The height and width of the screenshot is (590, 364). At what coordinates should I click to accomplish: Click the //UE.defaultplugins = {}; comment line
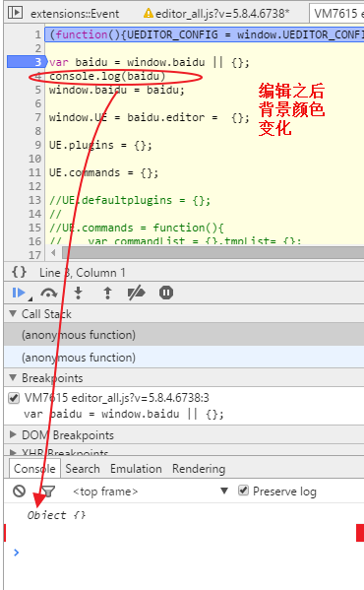pos(130,200)
